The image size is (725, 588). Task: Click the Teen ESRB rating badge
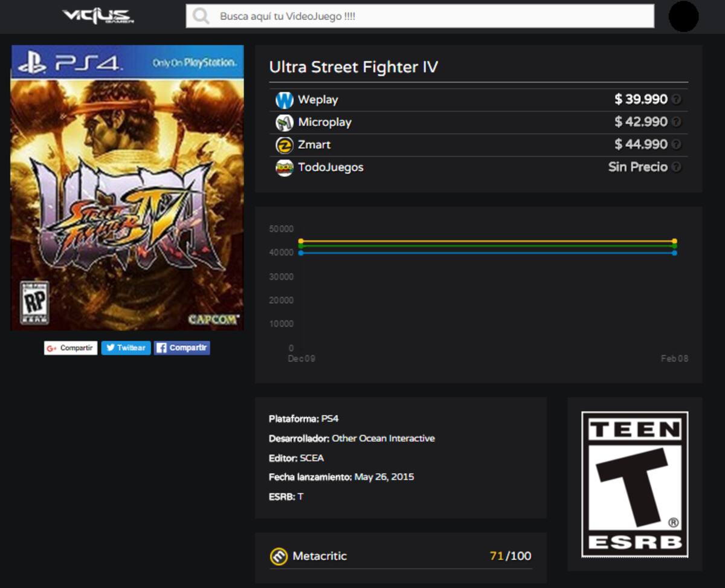pos(635,484)
